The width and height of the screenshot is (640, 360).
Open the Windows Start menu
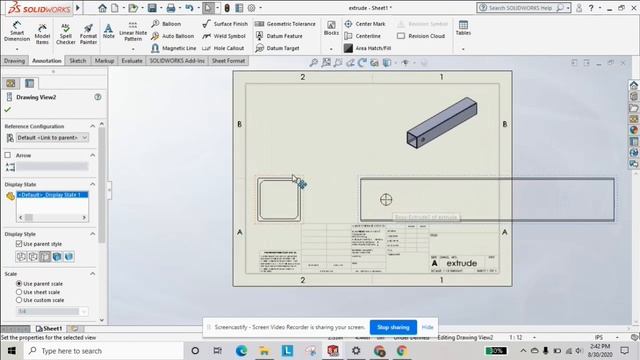coord(12,351)
